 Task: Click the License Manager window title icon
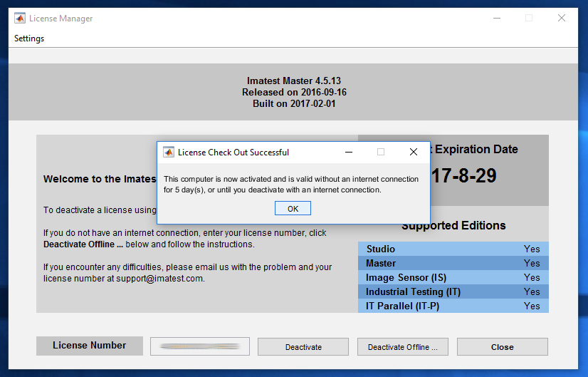point(19,18)
